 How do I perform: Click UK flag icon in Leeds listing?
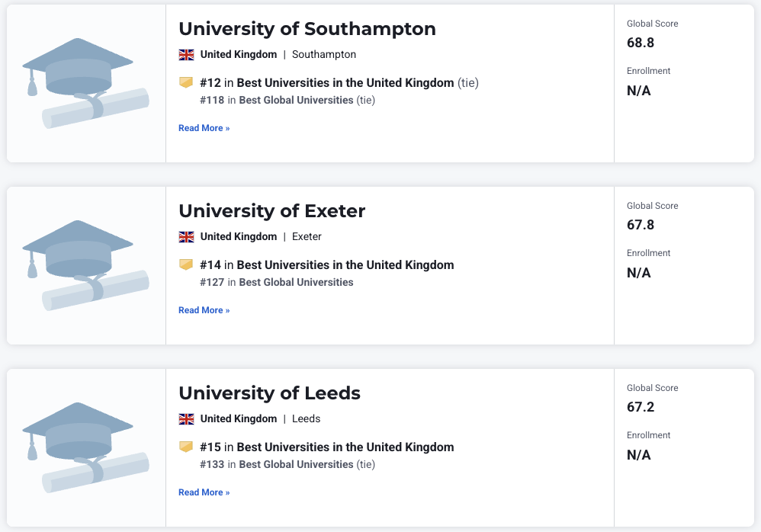click(186, 419)
